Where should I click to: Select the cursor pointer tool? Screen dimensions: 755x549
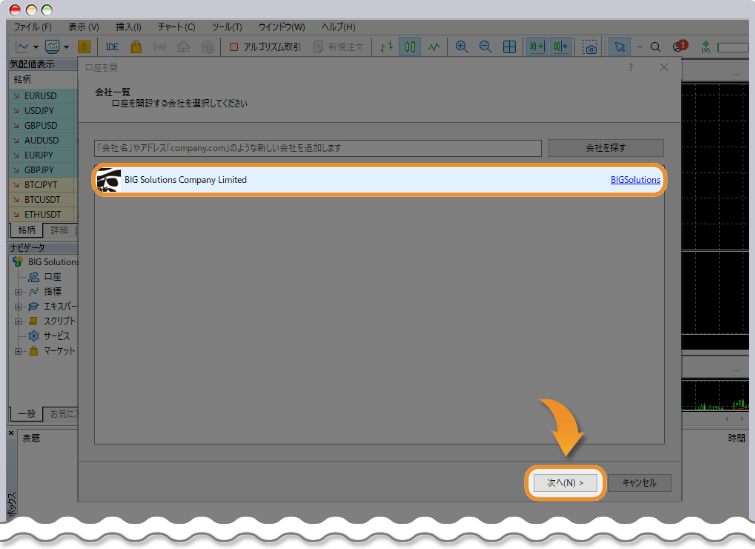tap(620, 47)
